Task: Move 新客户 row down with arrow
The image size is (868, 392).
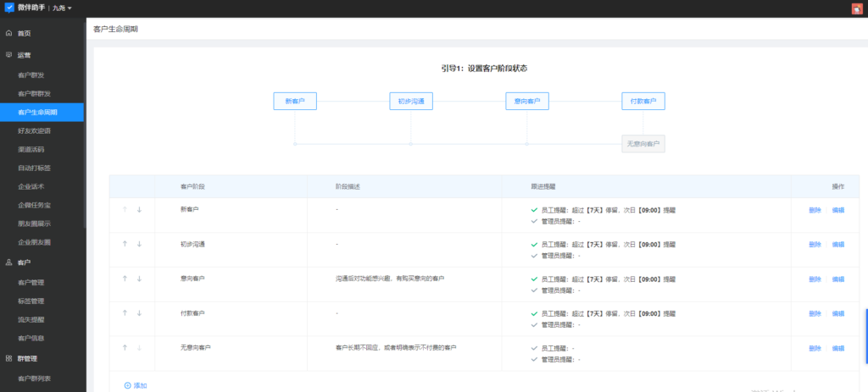Action: (x=140, y=209)
